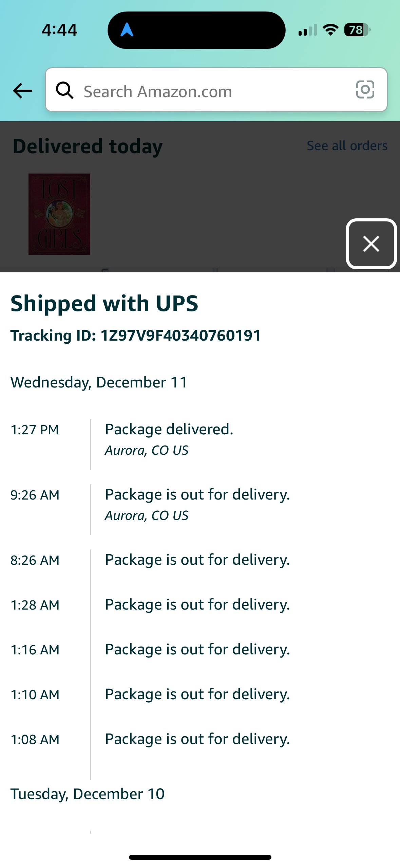The height and width of the screenshot is (868, 400).
Task: Tap the Wednesday, December 11 date header
Action: coord(99,382)
